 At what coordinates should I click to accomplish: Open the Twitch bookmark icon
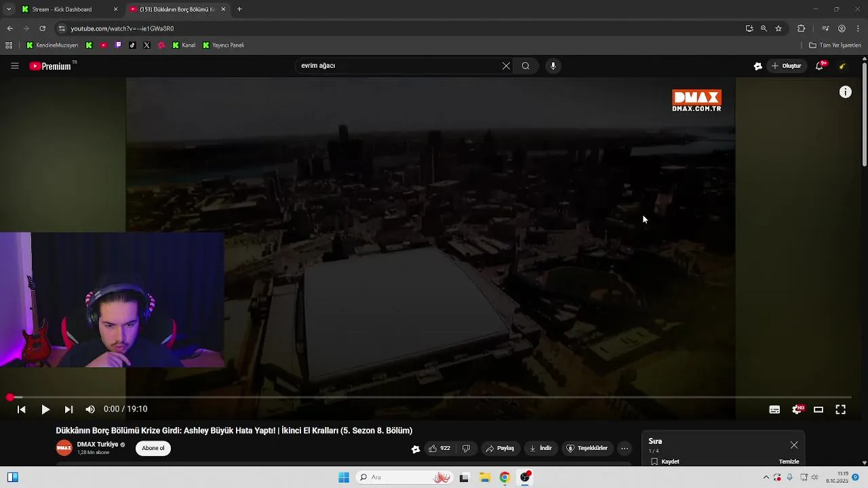coord(118,45)
